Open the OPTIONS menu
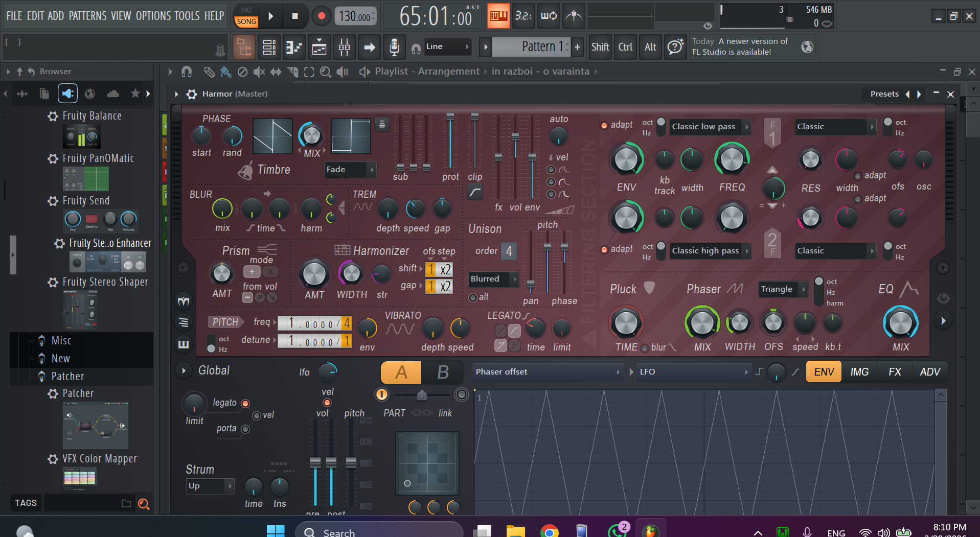980x537 pixels. (153, 16)
